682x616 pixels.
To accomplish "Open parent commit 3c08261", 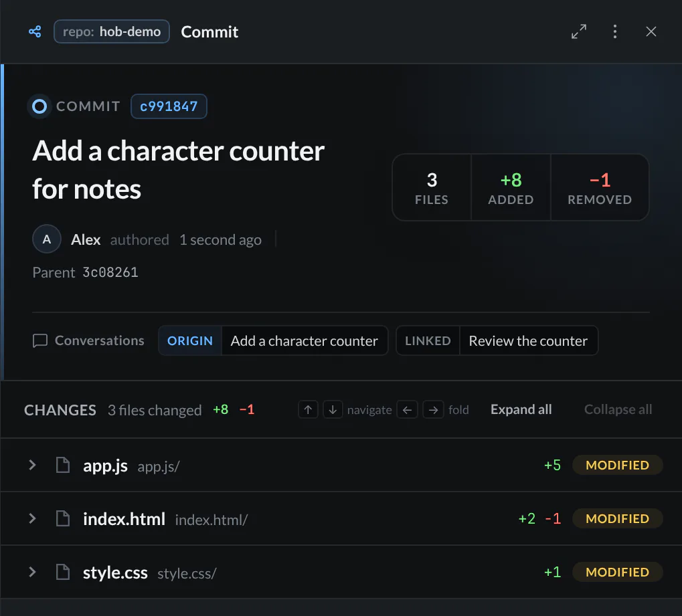I will click(x=110, y=273).
